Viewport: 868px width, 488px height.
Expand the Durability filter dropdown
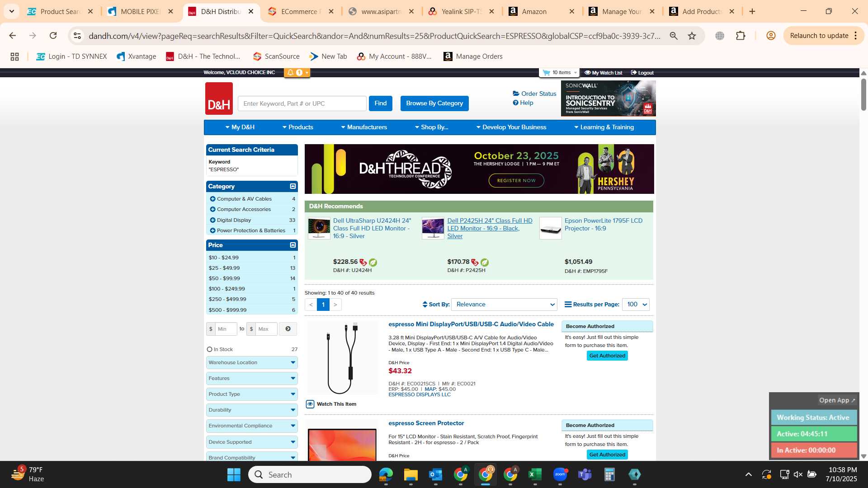(252, 410)
